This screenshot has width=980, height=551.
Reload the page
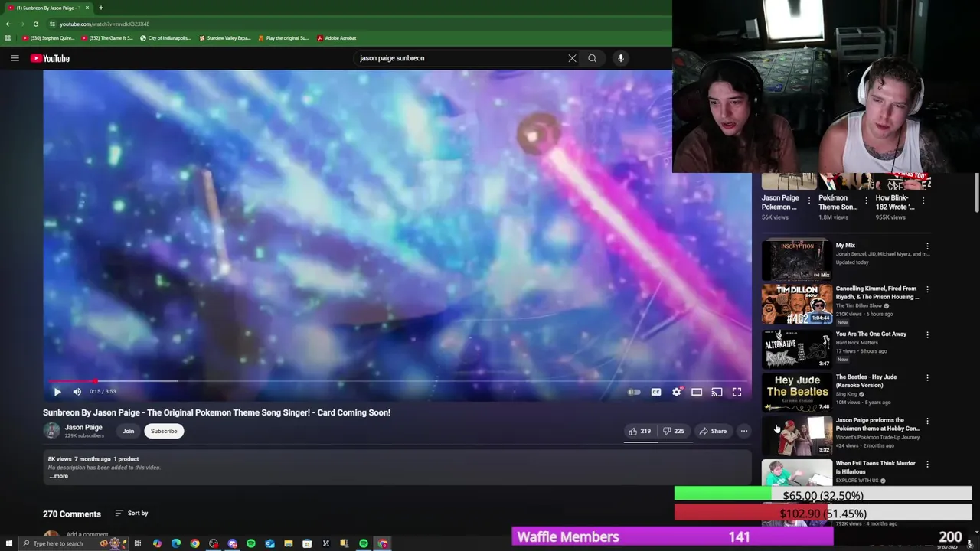(35, 24)
